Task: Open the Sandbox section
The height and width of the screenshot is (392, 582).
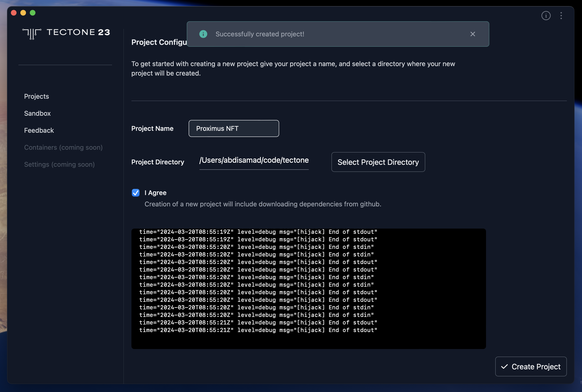Action: pyautogui.click(x=37, y=113)
